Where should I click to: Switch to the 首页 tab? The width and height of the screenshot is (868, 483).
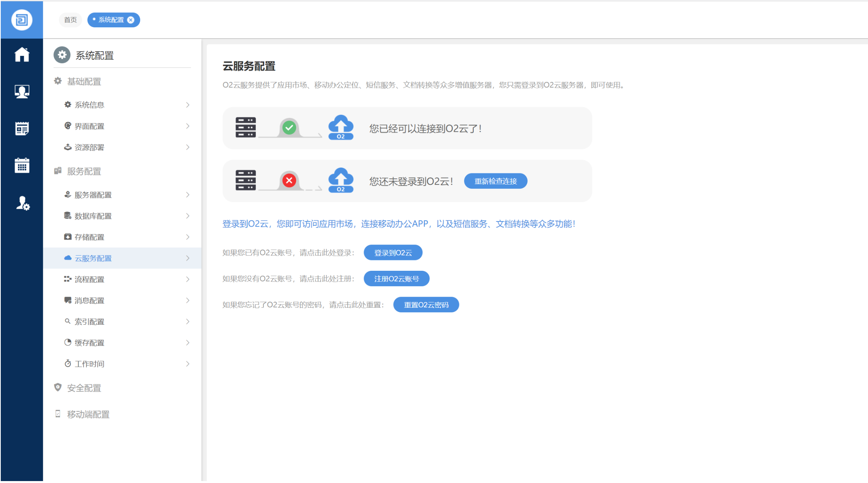[70, 20]
